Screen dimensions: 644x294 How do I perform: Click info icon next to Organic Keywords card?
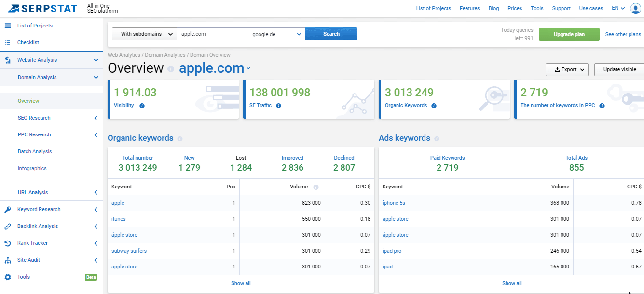(x=434, y=106)
